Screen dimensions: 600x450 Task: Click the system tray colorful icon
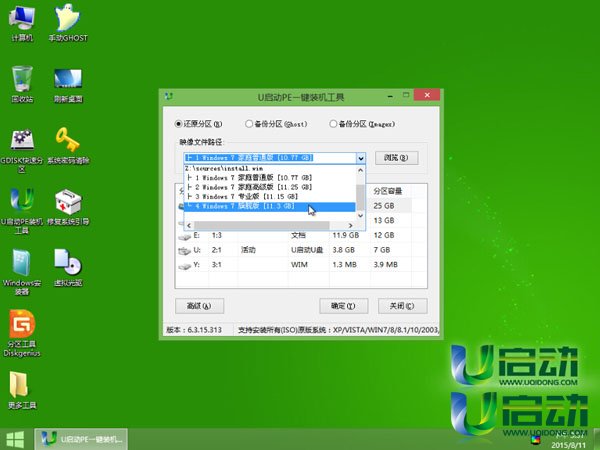[536, 440]
